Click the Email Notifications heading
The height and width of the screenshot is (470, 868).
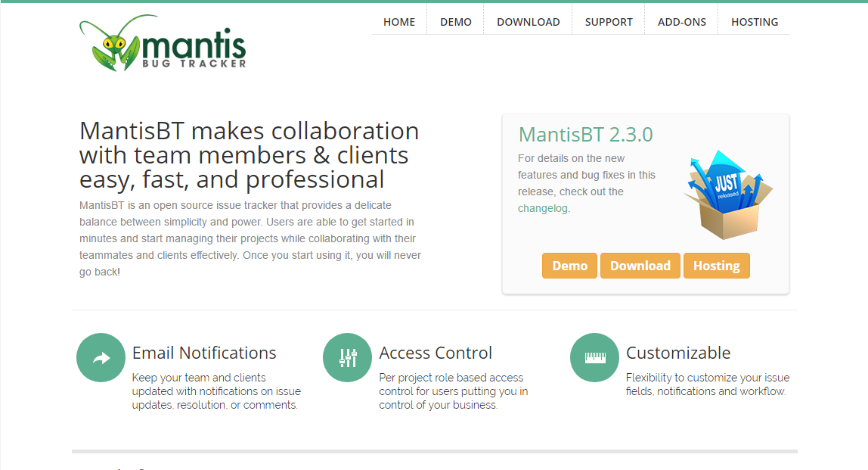pos(204,353)
